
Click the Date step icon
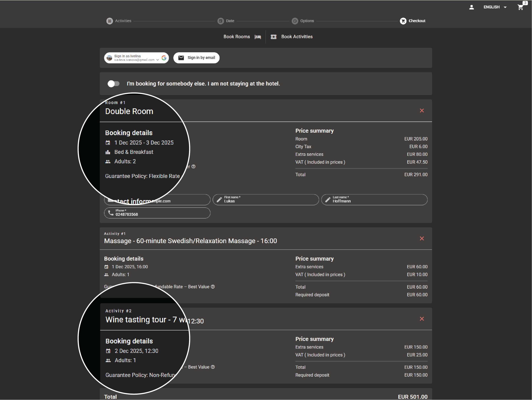tap(221, 21)
